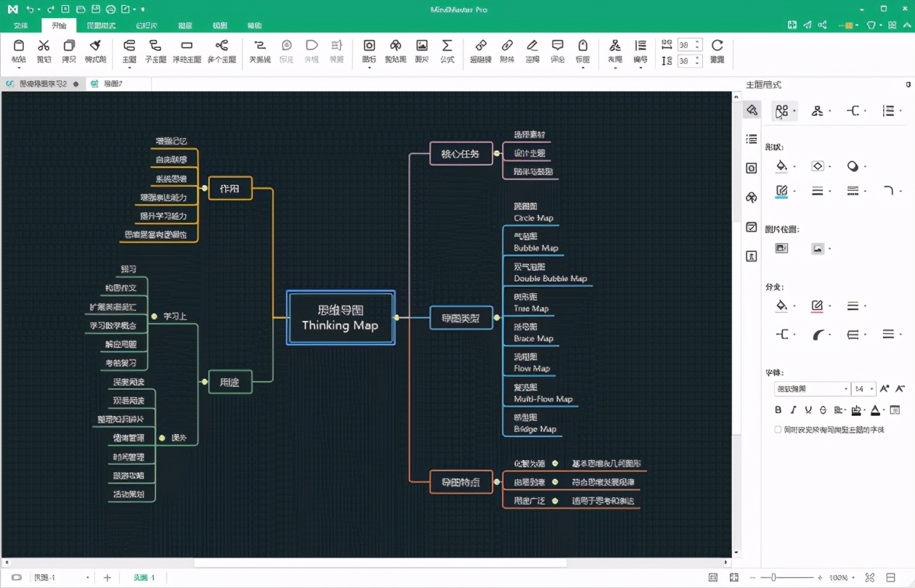Open the font family dropdown
Screen dimensions: 915x588
812,389
